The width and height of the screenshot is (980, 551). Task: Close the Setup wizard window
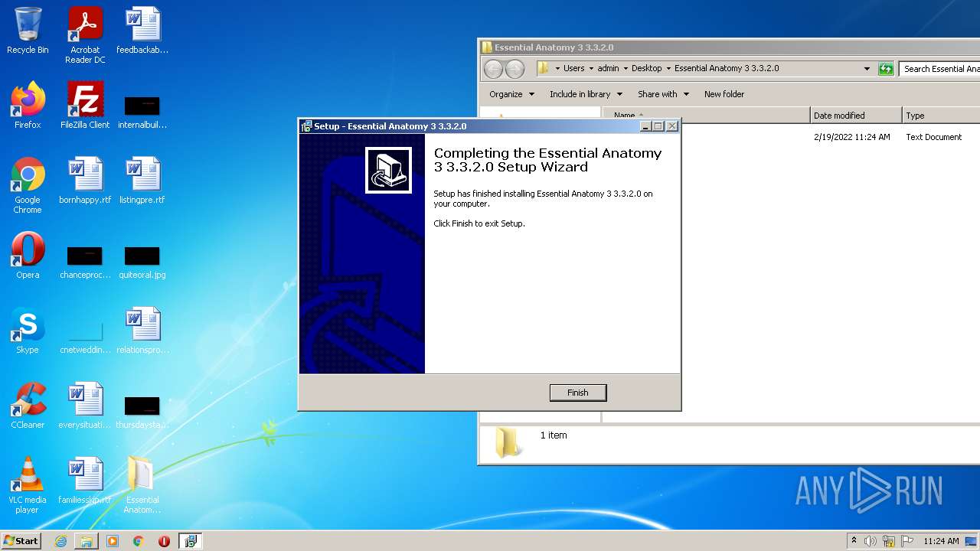[671, 126]
